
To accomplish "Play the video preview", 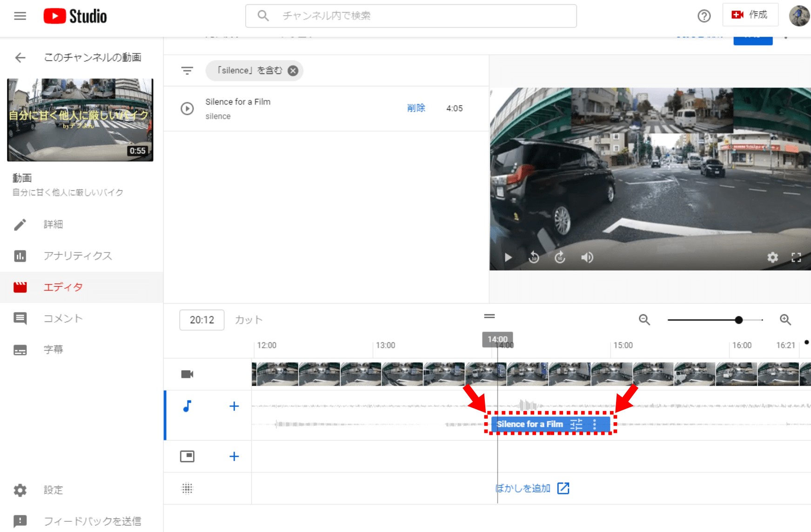I will 508,257.
